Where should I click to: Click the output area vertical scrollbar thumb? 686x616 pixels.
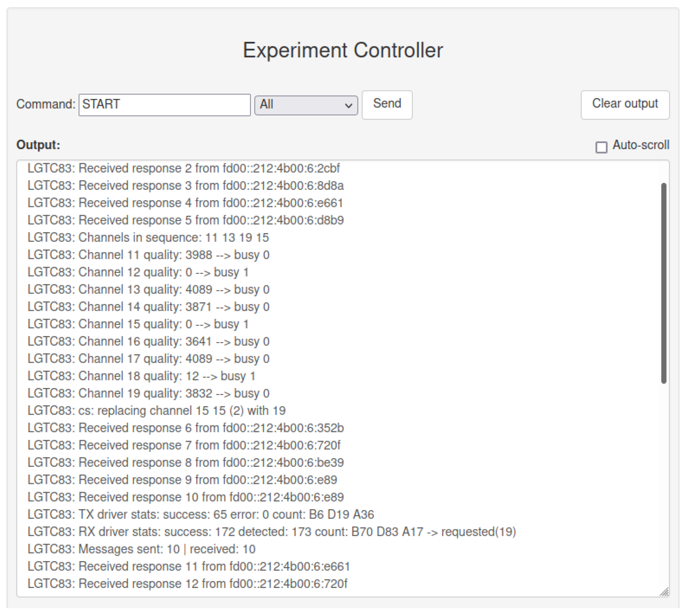(x=663, y=283)
